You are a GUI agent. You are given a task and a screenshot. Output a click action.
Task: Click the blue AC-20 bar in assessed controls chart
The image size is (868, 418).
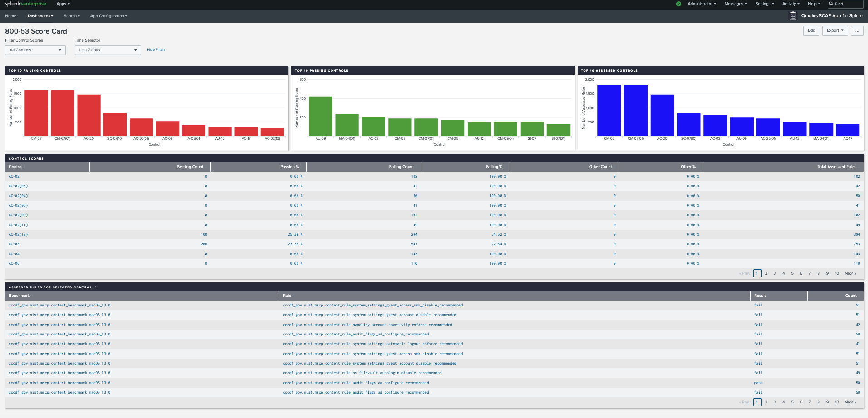click(x=662, y=115)
